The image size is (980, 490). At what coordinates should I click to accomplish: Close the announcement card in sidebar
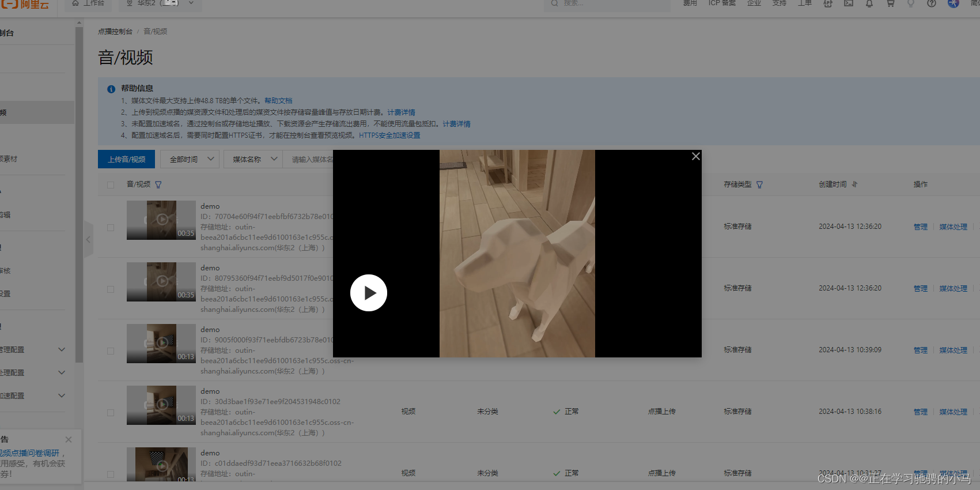coord(69,439)
